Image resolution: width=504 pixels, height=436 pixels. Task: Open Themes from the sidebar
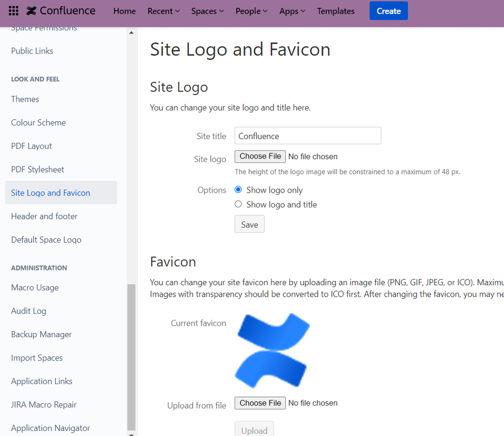point(25,99)
